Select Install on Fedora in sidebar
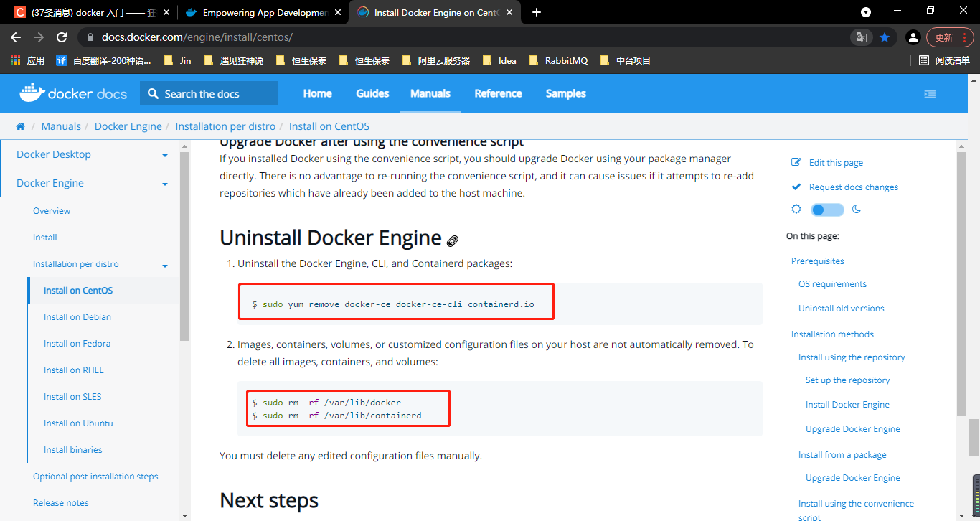 tap(77, 344)
